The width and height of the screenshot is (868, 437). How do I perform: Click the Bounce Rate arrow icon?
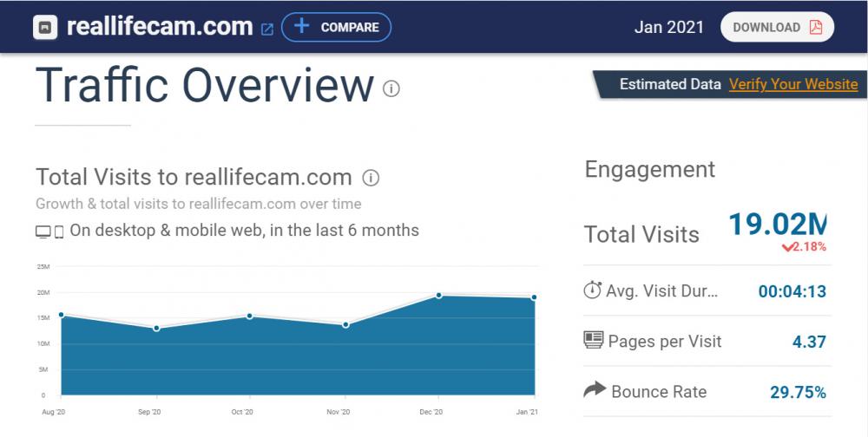coord(594,391)
